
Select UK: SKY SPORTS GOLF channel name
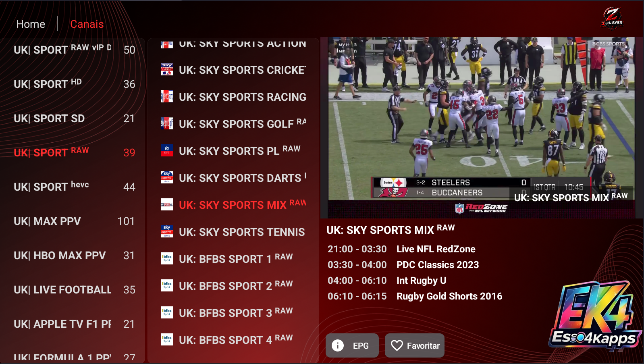tap(242, 123)
